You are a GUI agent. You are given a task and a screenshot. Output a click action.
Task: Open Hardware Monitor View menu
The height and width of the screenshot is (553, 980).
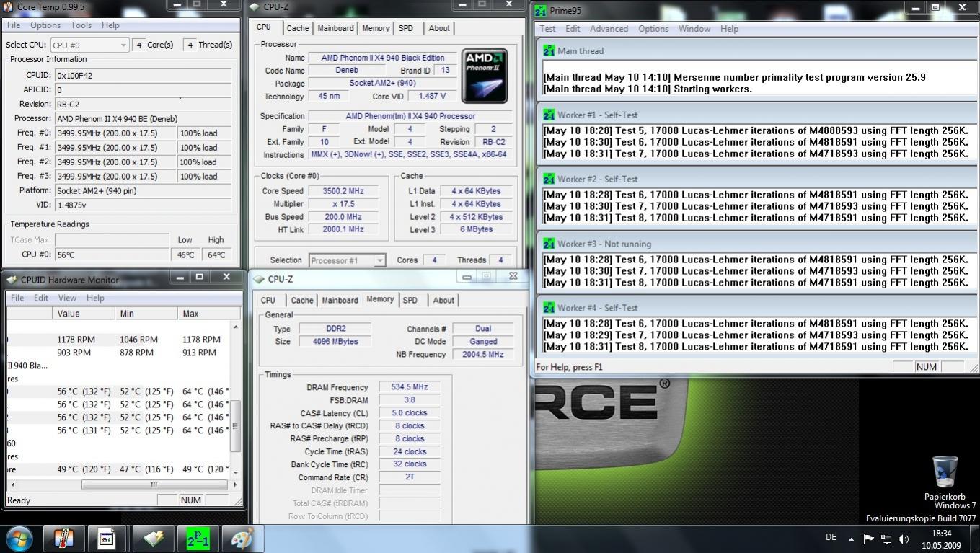click(67, 298)
